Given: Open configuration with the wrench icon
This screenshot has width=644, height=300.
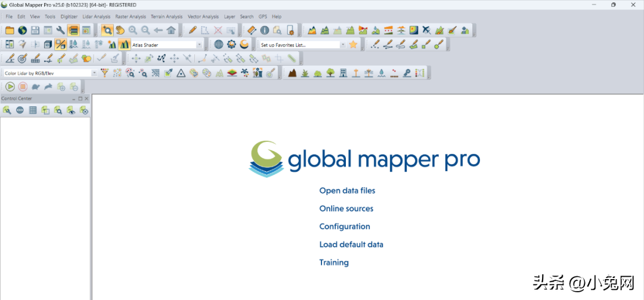Looking at the screenshot, I should point(60,30).
